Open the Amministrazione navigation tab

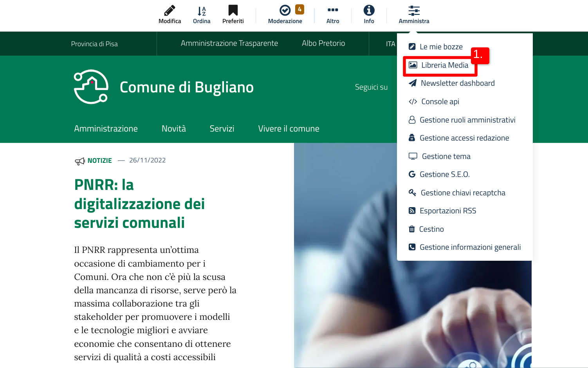coord(106,128)
